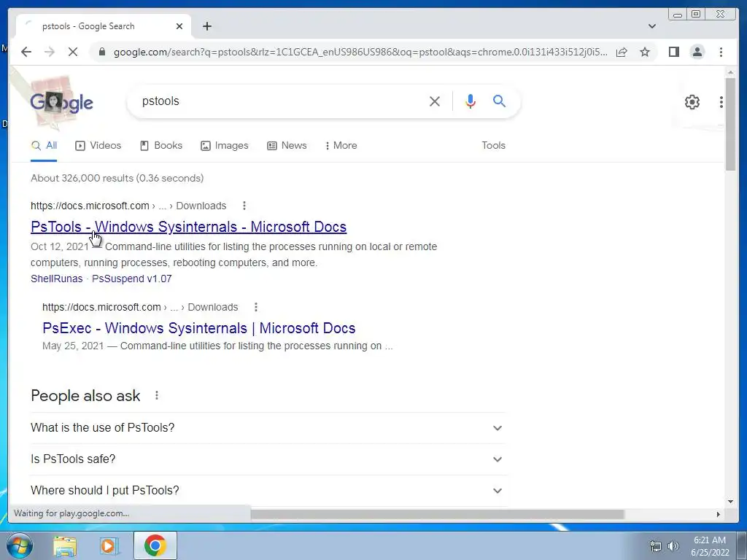Open the Chrome side panel icon

click(x=673, y=52)
